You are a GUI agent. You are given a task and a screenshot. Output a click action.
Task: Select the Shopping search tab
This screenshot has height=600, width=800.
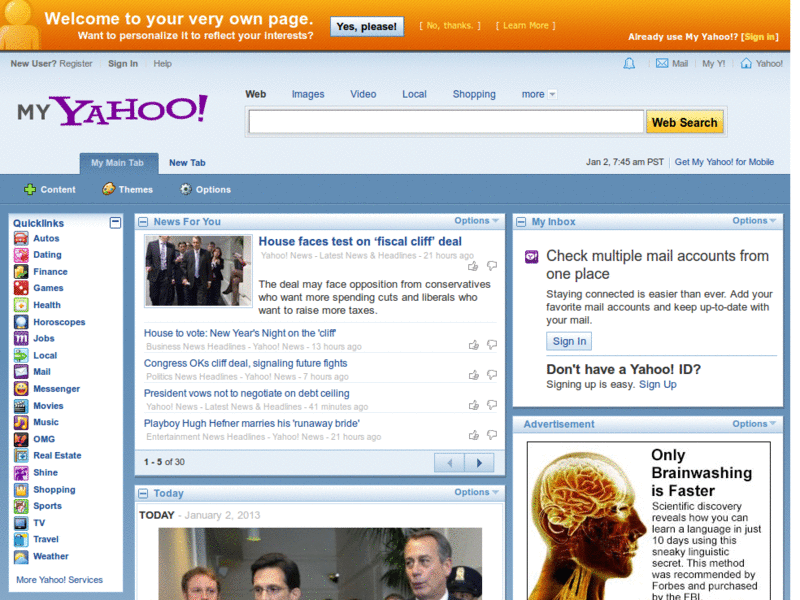474,94
